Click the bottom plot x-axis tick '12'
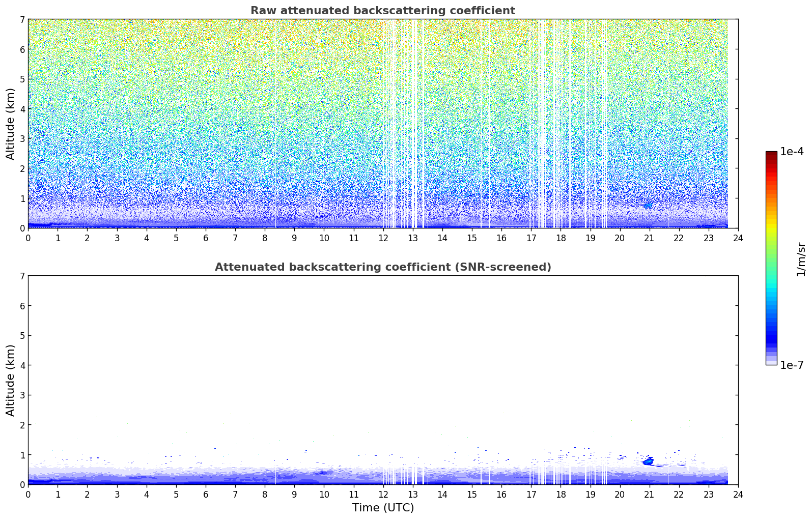Screen dimensions: 812x519 [383, 494]
